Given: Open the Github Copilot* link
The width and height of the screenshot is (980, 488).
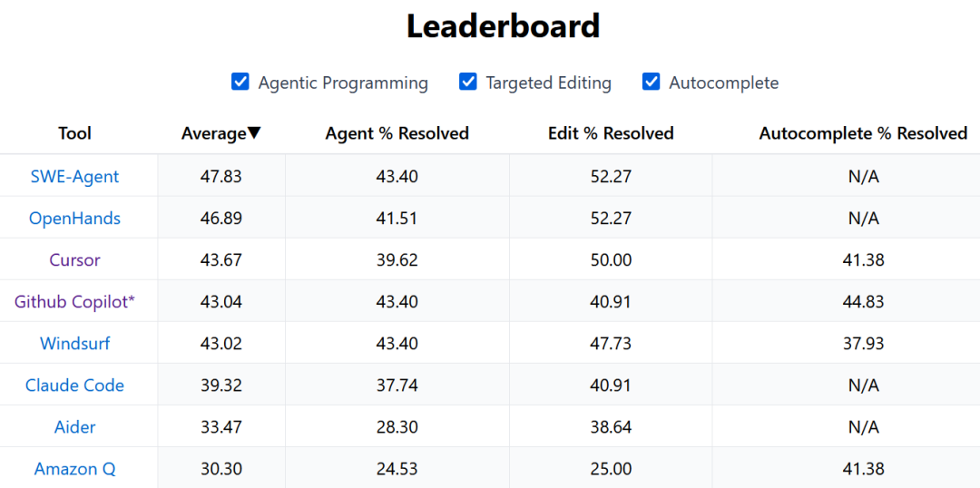Looking at the screenshot, I should click(74, 302).
